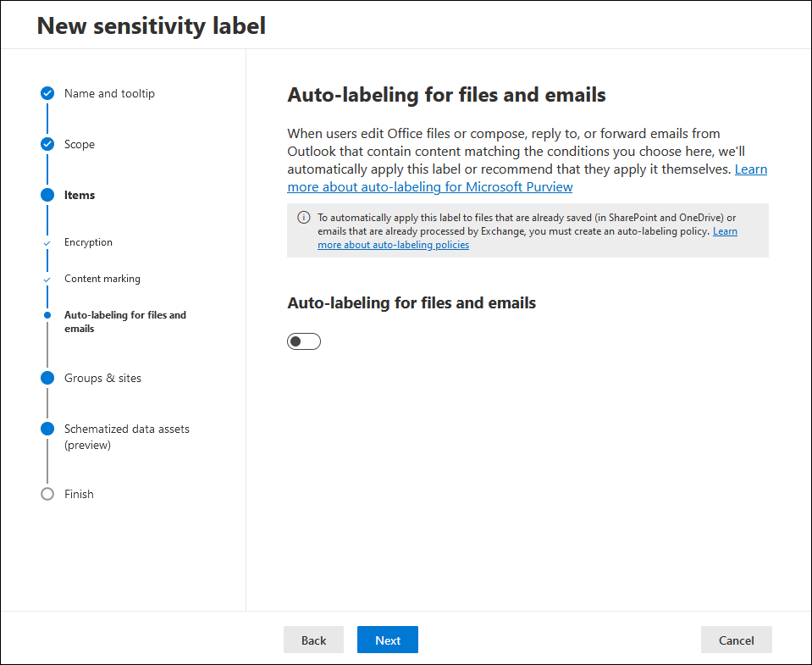Image resolution: width=812 pixels, height=665 pixels.
Task: Click the Items step circle icon
Action: pyautogui.click(x=47, y=195)
